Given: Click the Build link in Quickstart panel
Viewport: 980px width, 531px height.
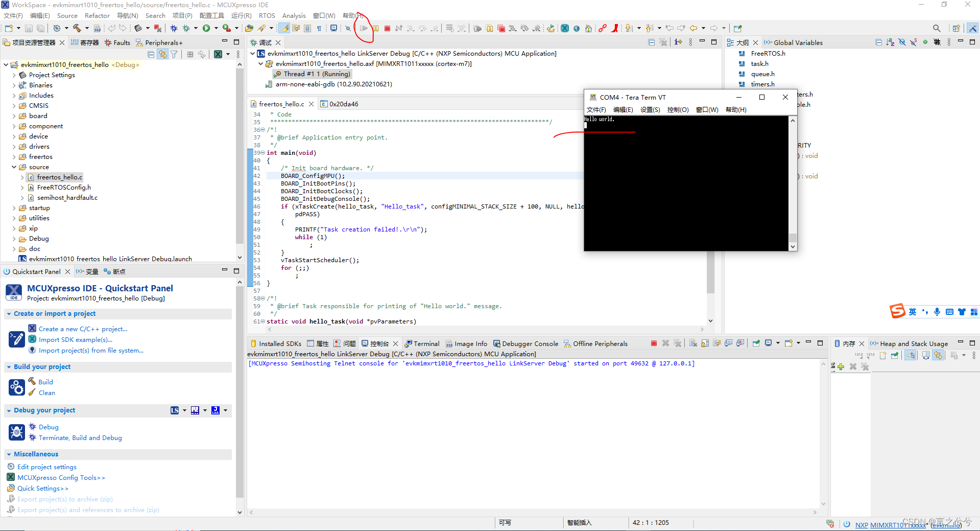Looking at the screenshot, I should pos(45,382).
